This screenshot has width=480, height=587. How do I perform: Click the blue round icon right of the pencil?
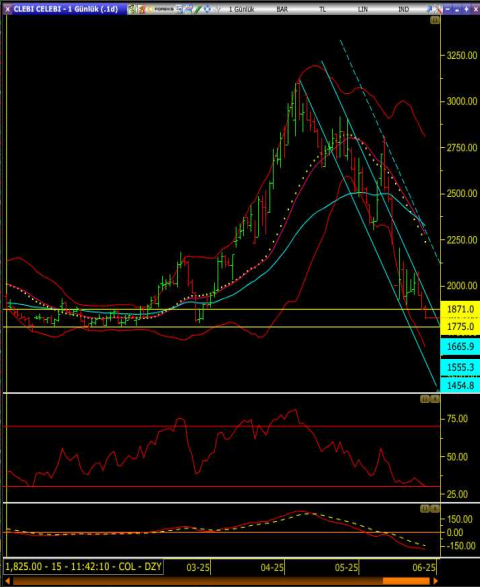click(x=207, y=9)
